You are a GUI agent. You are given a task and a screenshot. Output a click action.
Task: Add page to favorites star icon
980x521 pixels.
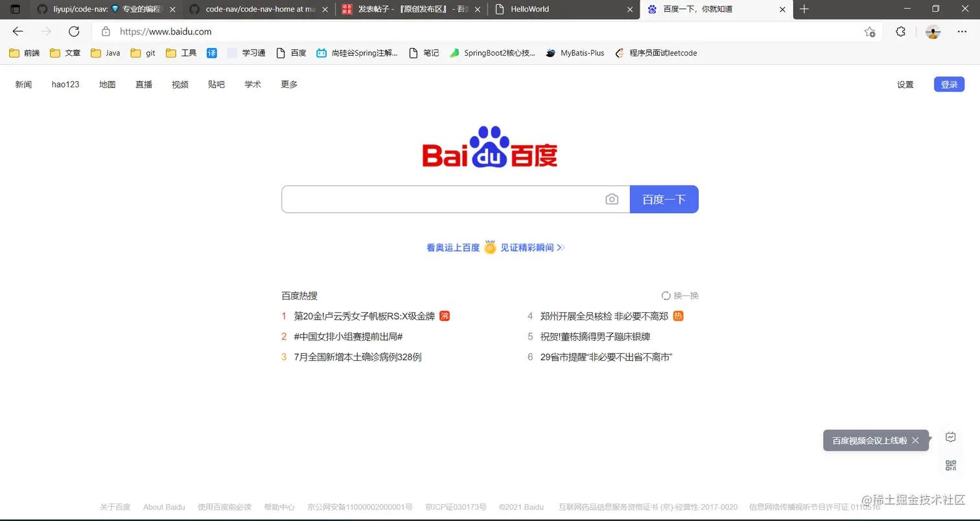coord(870,31)
